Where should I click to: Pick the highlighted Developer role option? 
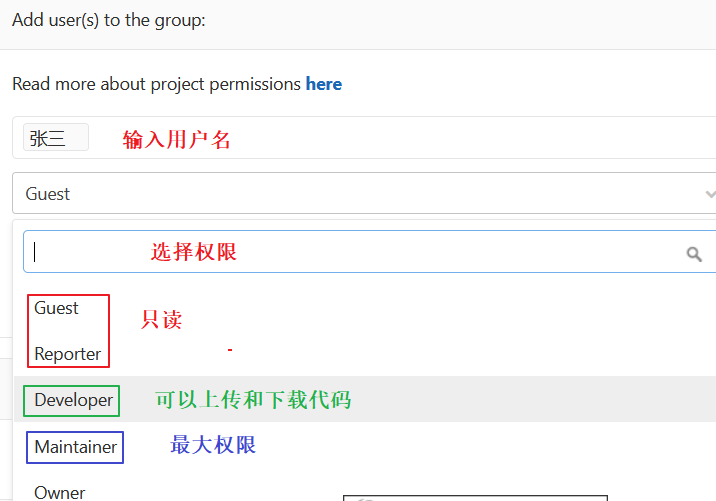coord(73,400)
